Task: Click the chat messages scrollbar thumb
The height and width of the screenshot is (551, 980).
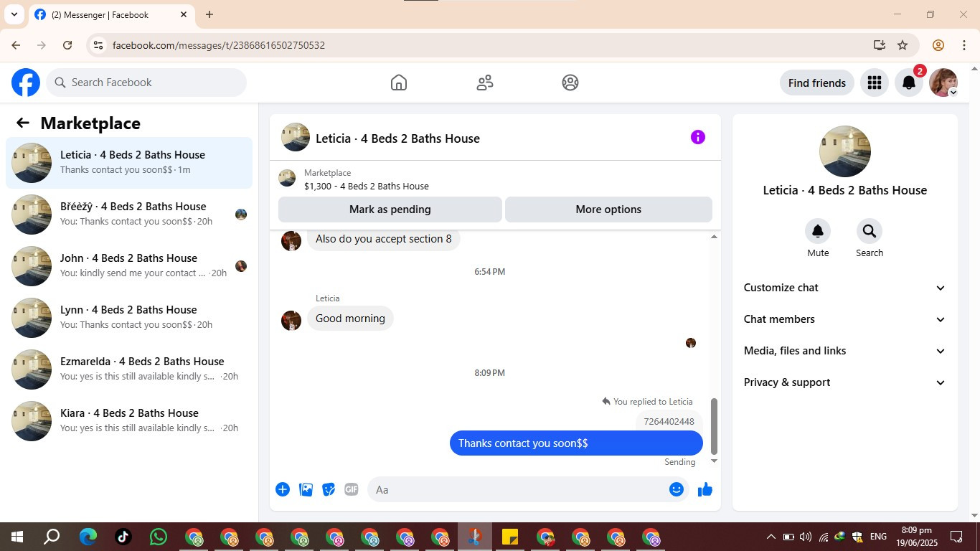Action: [x=714, y=426]
